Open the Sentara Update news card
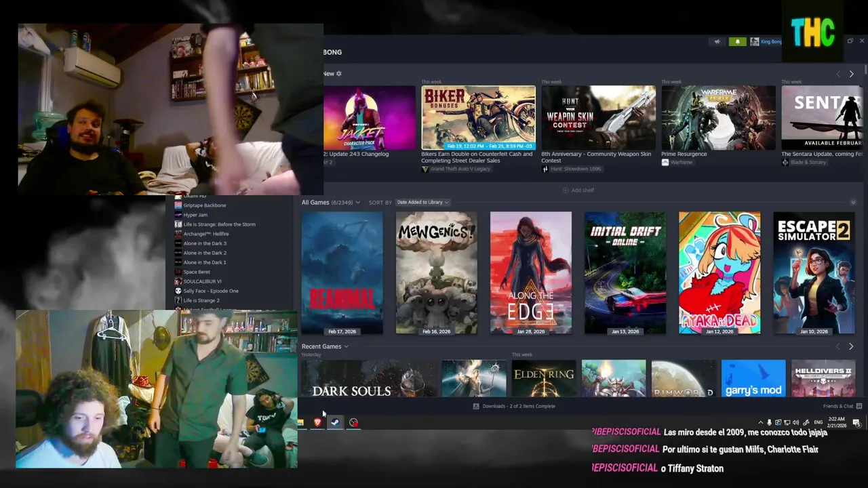Viewport: 868px width, 488px height. [x=822, y=117]
